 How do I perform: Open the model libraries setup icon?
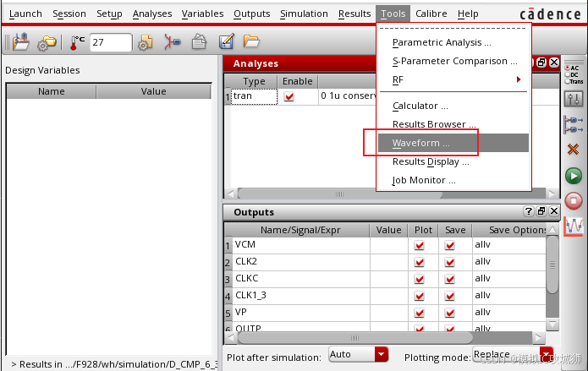[146, 42]
